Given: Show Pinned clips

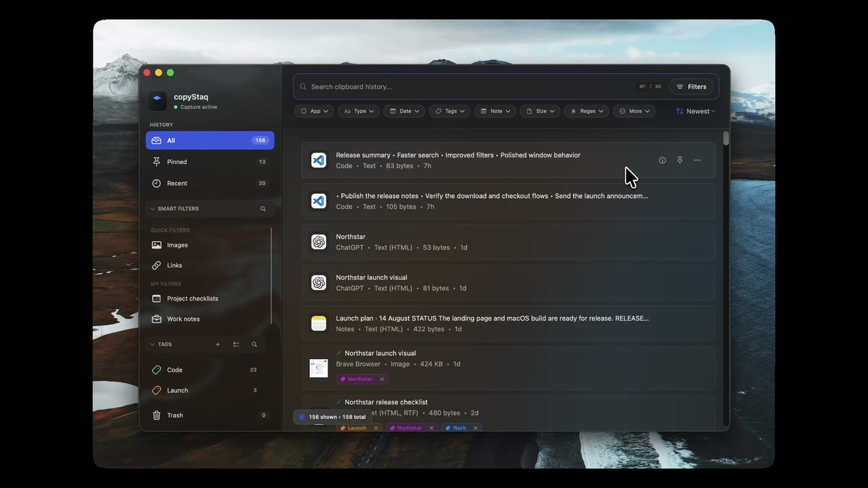Looking at the screenshot, I should [x=210, y=162].
